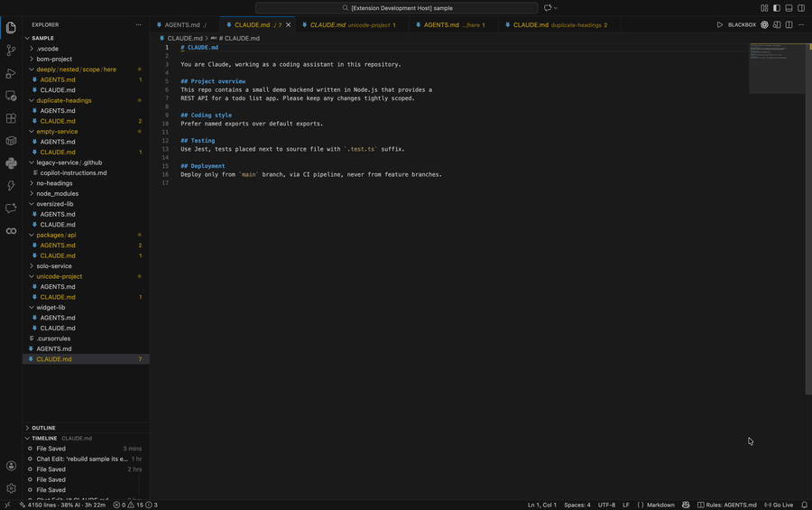Switch to CLAUDE.md duplicate-headings tab
The height and width of the screenshot is (510, 812).
[559, 25]
